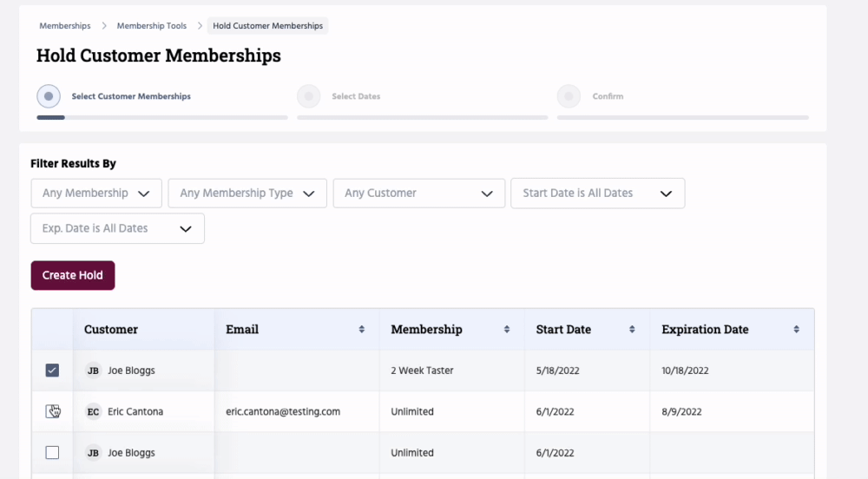Click the JB avatar in first row
This screenshot has width=868, height=479.
[x=94, y=371]
